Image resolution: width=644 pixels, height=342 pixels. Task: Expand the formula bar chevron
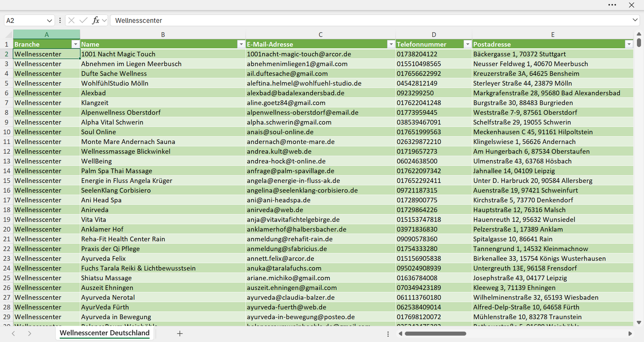pos(635,20)
